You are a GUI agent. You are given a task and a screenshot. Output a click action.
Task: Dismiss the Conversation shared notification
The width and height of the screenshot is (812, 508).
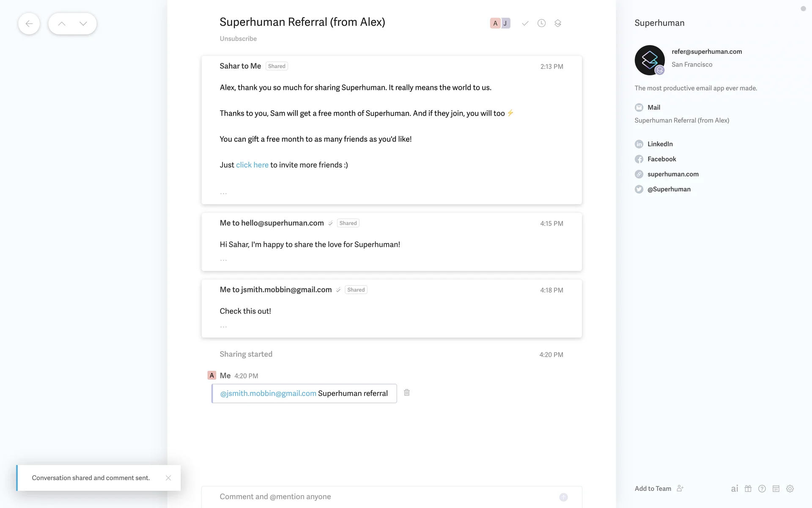tap(168, 478)
